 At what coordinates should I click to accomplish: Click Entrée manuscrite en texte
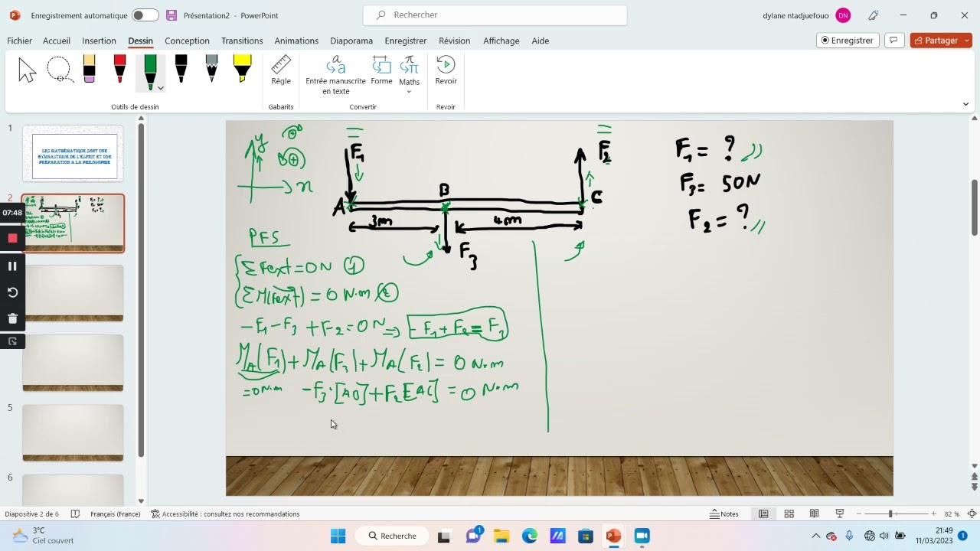click(335, 75)
